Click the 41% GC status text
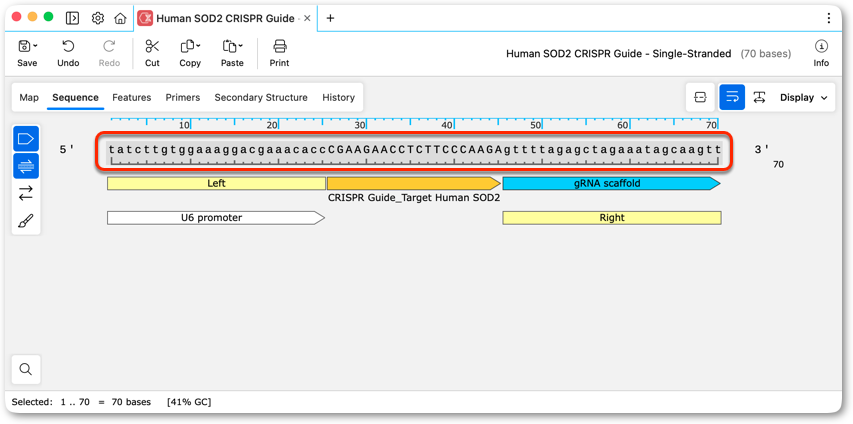The height and width of the screenshot is (424, 853). tap(189, 402)
